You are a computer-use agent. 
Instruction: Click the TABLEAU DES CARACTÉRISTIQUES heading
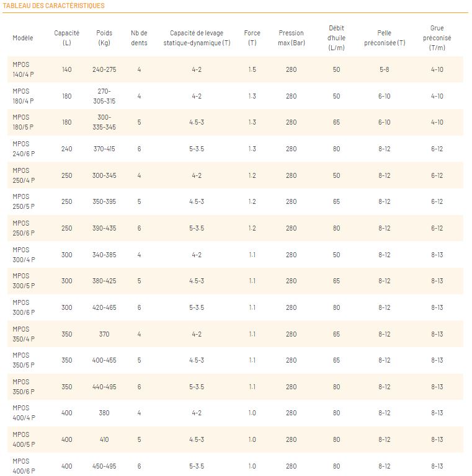tap(53, 6)
